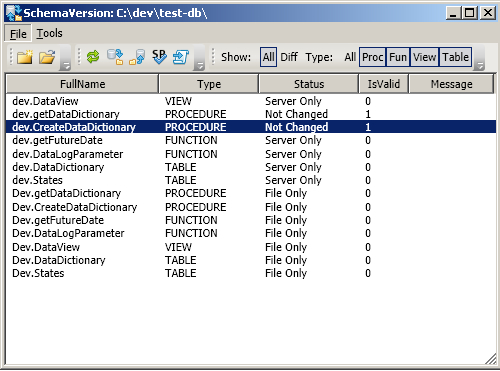Select the Dev.DataLogParameter File Only row

[x=251, y=233]
